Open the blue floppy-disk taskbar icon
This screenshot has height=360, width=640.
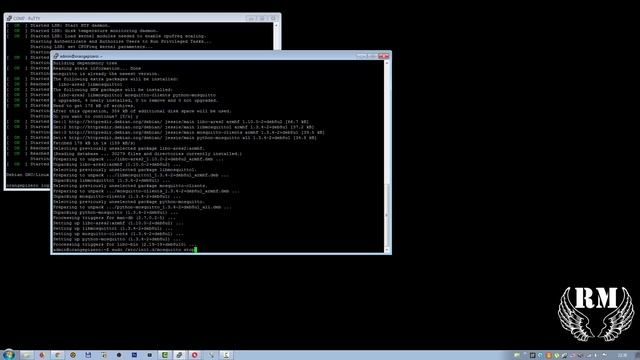pos(88,355)
